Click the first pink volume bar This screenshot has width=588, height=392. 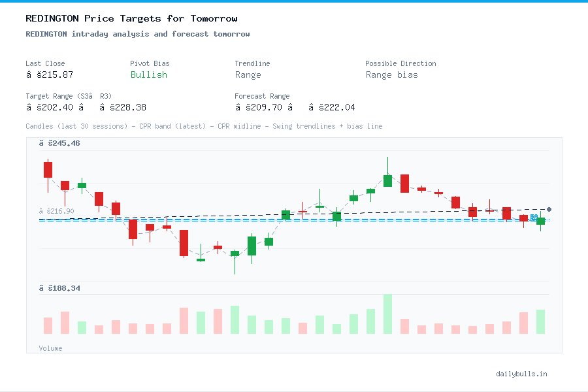click(48, 325)
